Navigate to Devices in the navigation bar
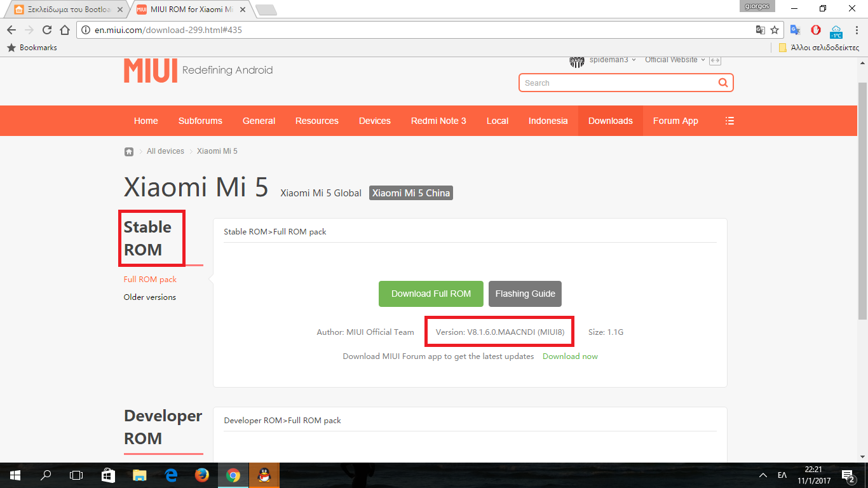 (375, 121)
